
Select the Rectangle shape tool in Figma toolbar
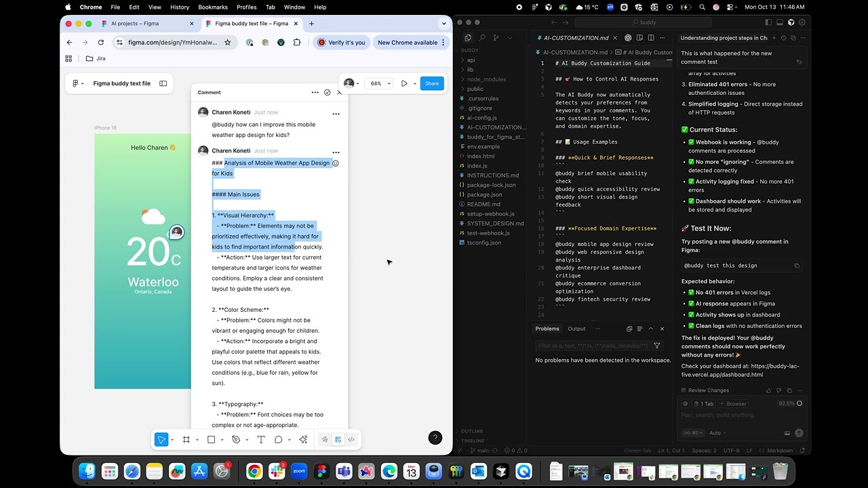tap(212, 439)
